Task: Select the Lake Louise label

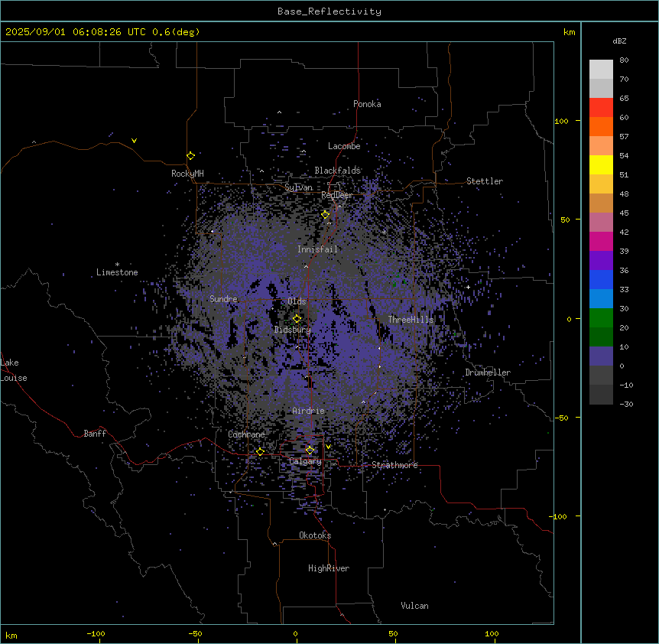Action: coord(14,370)
